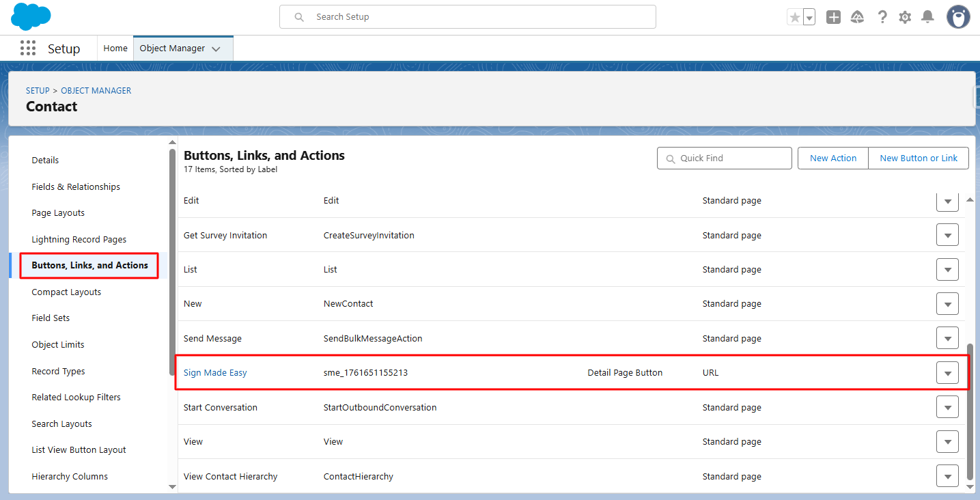Click the Favorites star icon
The width and height of the screenshot is (980, 500).
tap(795, 18)
